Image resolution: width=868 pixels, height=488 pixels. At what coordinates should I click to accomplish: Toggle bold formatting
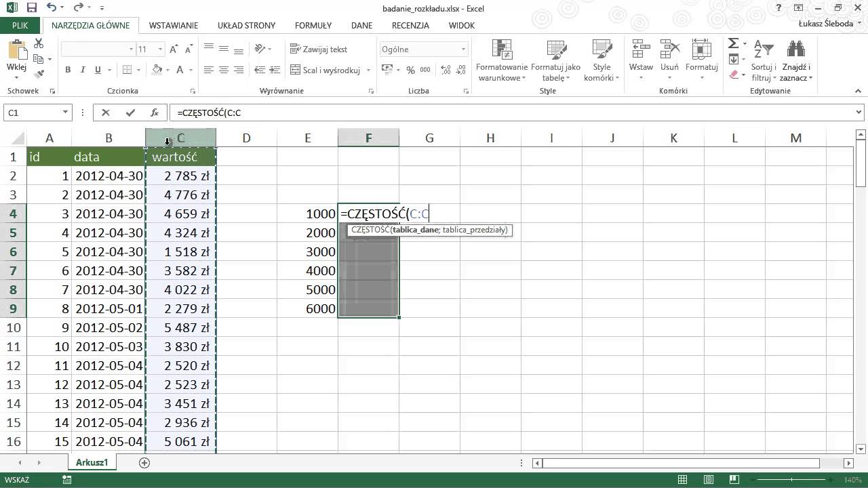(68, 70)
